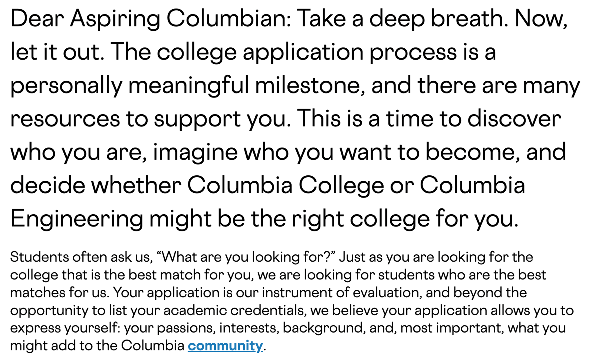
Task: Click the words "instrument of evaluation"
Action: 342,293
